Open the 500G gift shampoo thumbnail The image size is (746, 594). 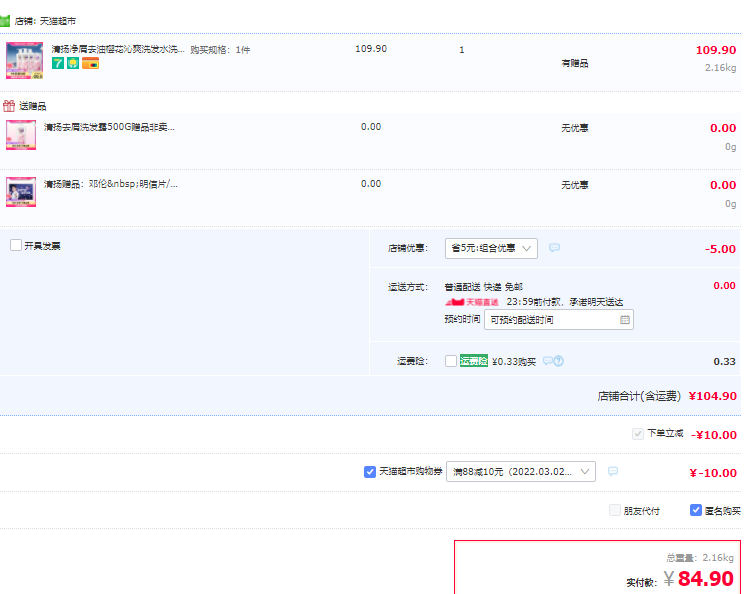21,135
